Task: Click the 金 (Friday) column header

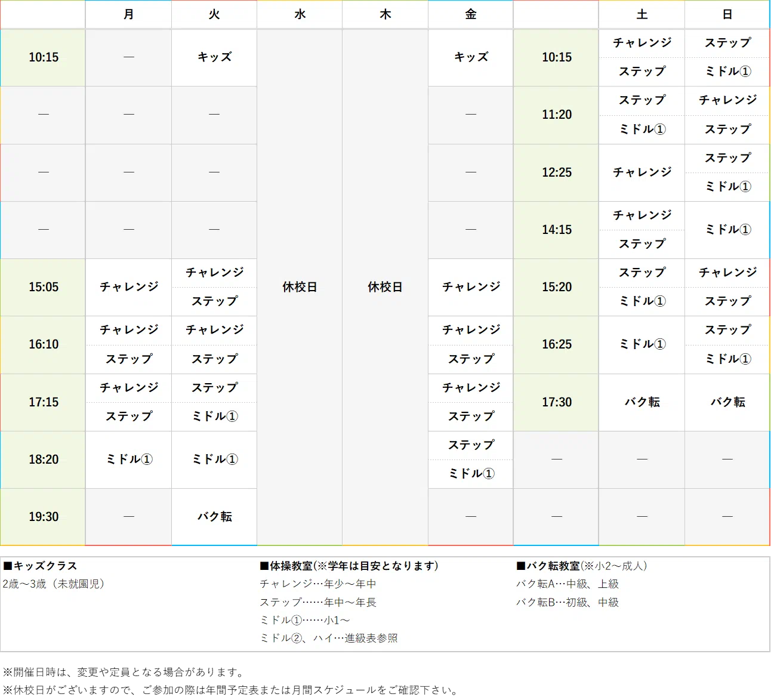Action: [471, 14]
